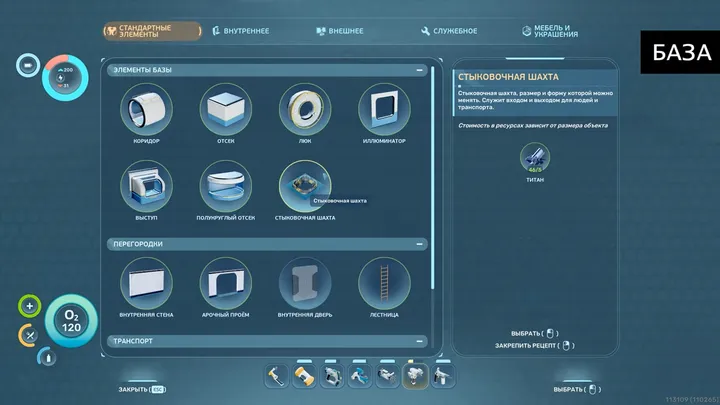Click the Элементы базы header label
This screenshot has height=405, width=720.
point(142,70)
